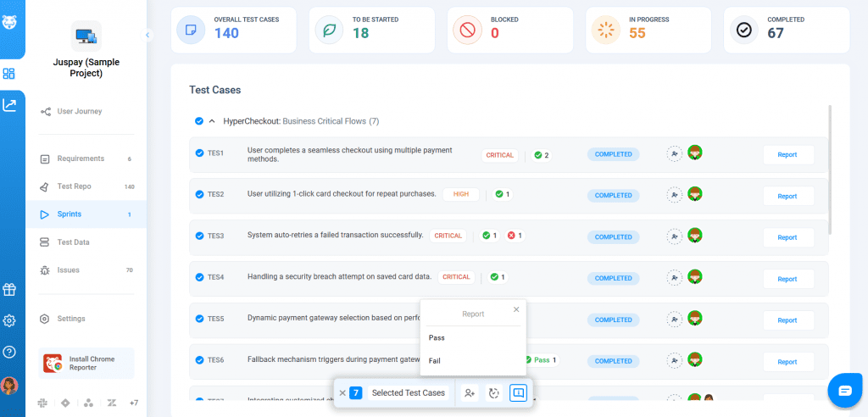The image size is (868, 417).
Task: Click the status clock icon in selection bar
Action: (x=492, y=393)
